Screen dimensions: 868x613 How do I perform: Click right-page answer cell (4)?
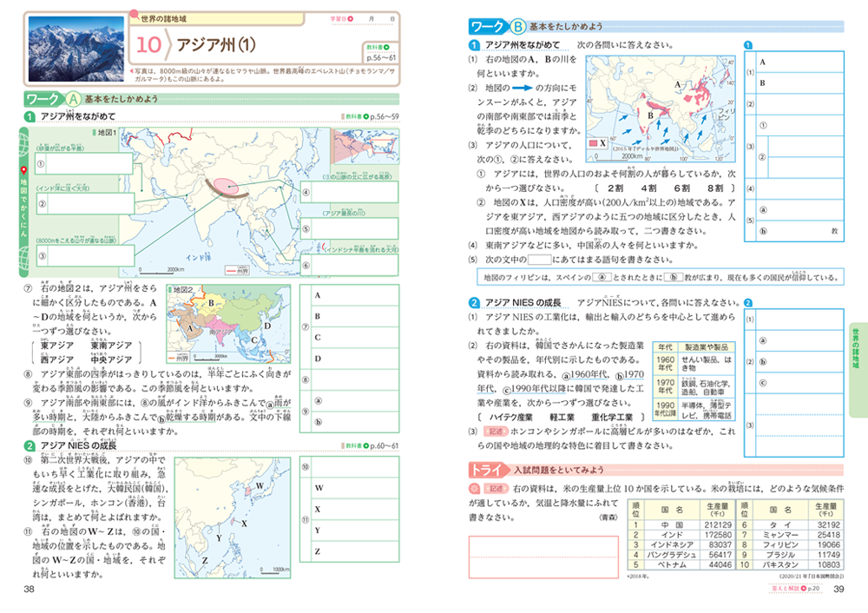point(799,188)
